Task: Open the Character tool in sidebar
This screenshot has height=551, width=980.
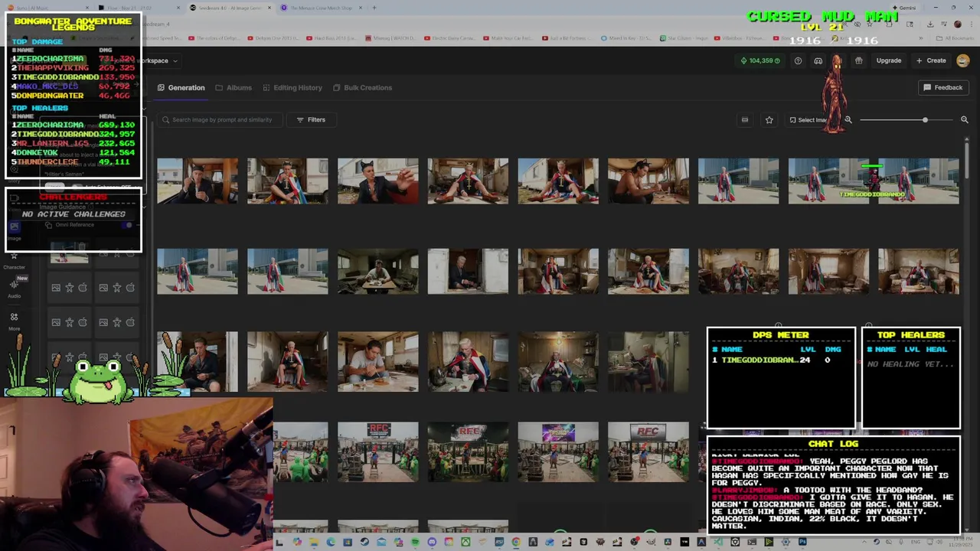Action: (x=14, y=260)
